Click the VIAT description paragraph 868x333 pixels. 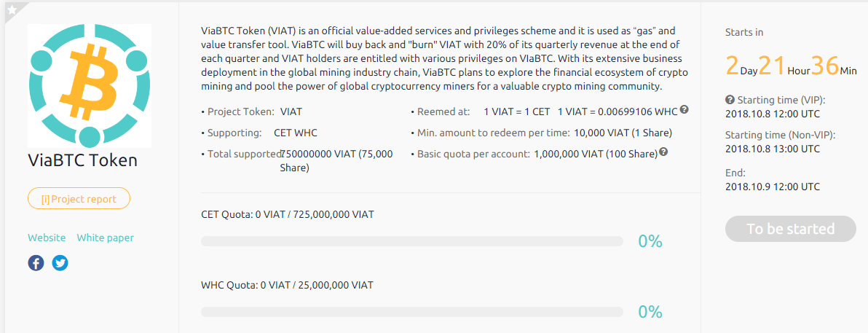[x=444, y=58]
